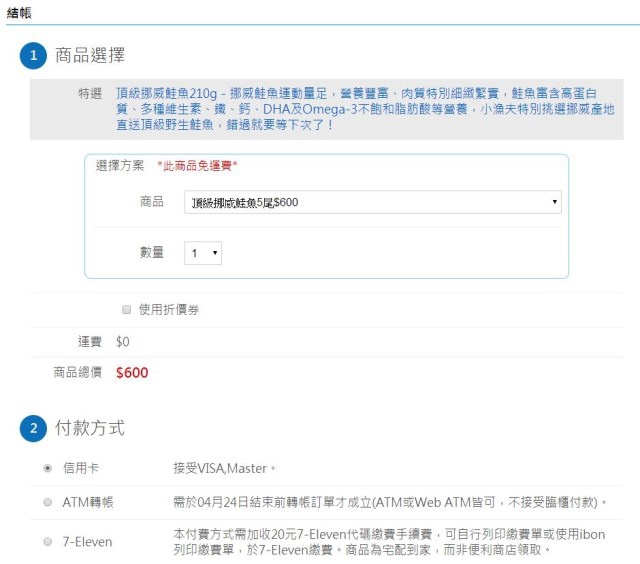640x564 pixels.
Task: Click the 運費 $0 value
Action: (122, 342)
